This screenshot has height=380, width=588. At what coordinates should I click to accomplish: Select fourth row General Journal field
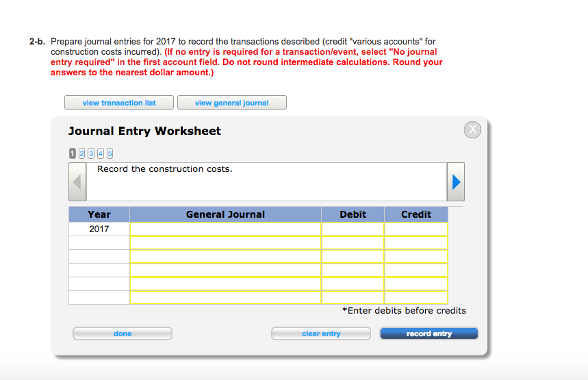point(225,270)
